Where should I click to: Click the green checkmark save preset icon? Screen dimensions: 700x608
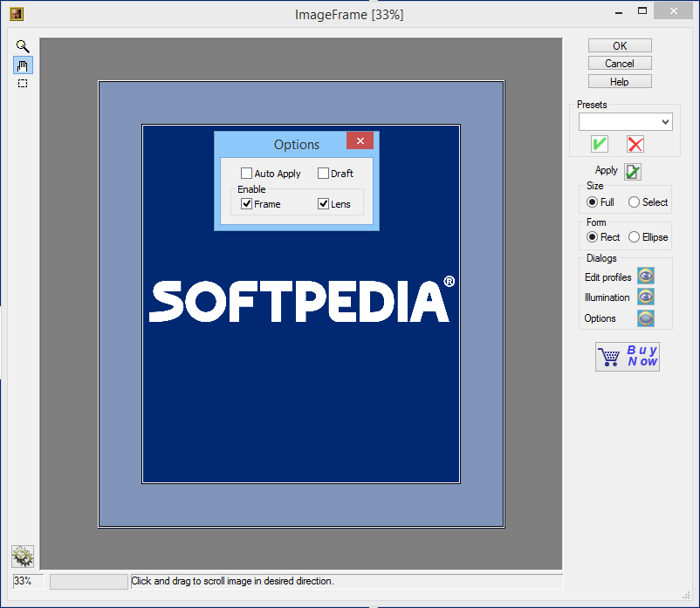(599, 144)
